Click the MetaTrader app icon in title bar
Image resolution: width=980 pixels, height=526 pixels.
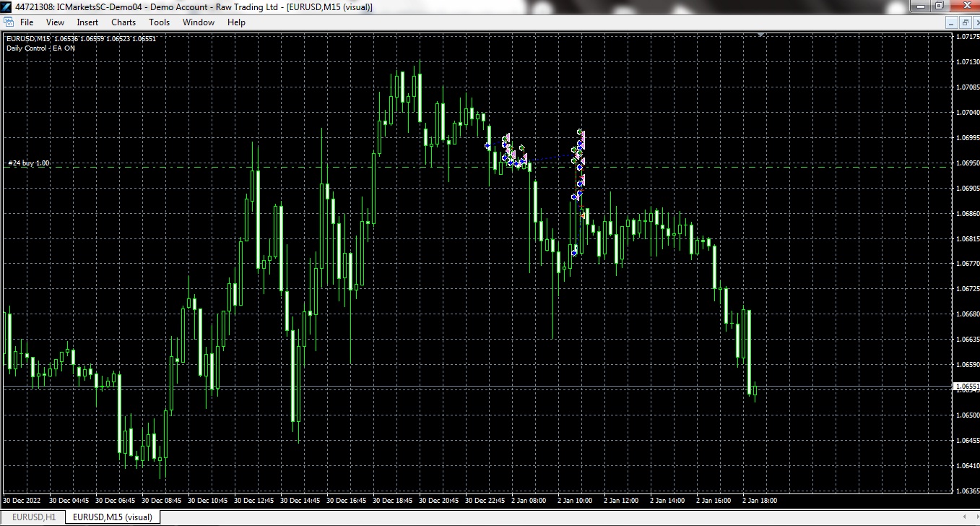7,7
